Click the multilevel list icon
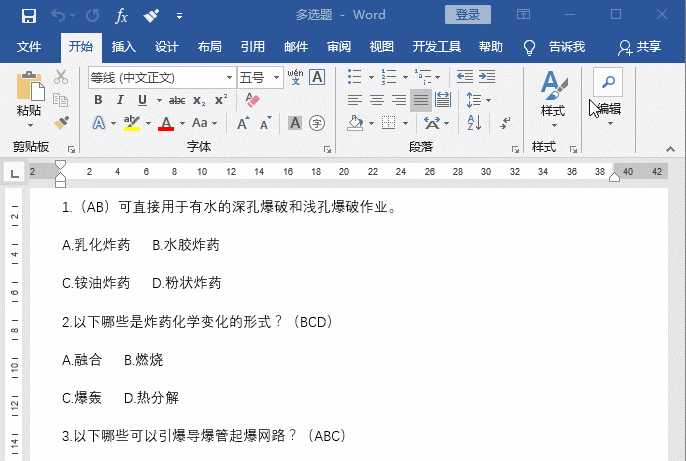Viewport: 686px width, 461px height. (423, 77)
